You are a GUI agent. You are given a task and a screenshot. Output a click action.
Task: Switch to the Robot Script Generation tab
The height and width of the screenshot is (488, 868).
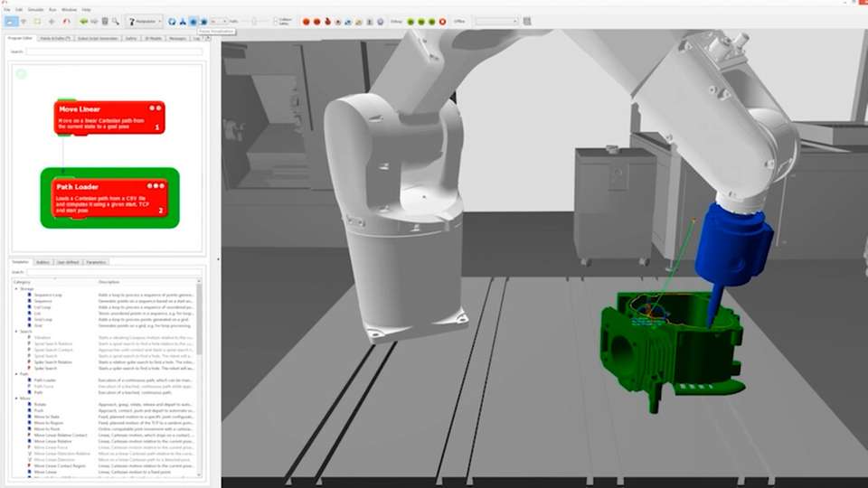pyautogui.click(x=98, y=38)
